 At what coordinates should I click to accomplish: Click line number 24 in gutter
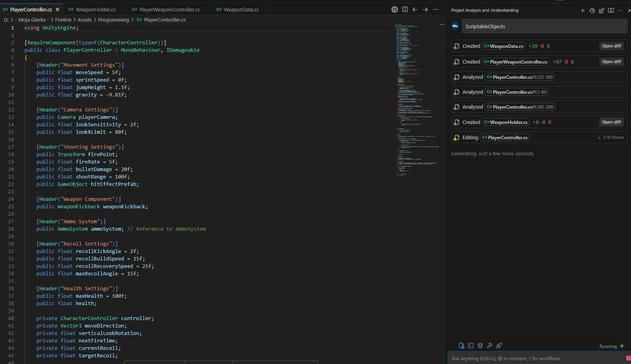11,199
